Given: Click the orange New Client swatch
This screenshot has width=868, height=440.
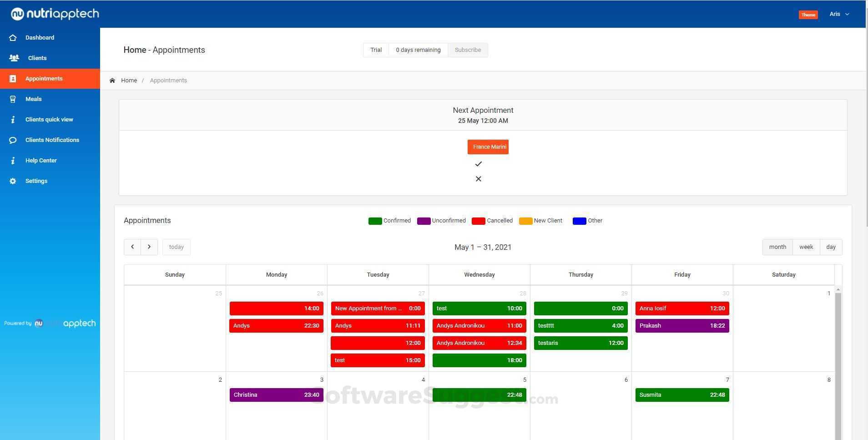Looking at the screenshot, I should [525, 221].
